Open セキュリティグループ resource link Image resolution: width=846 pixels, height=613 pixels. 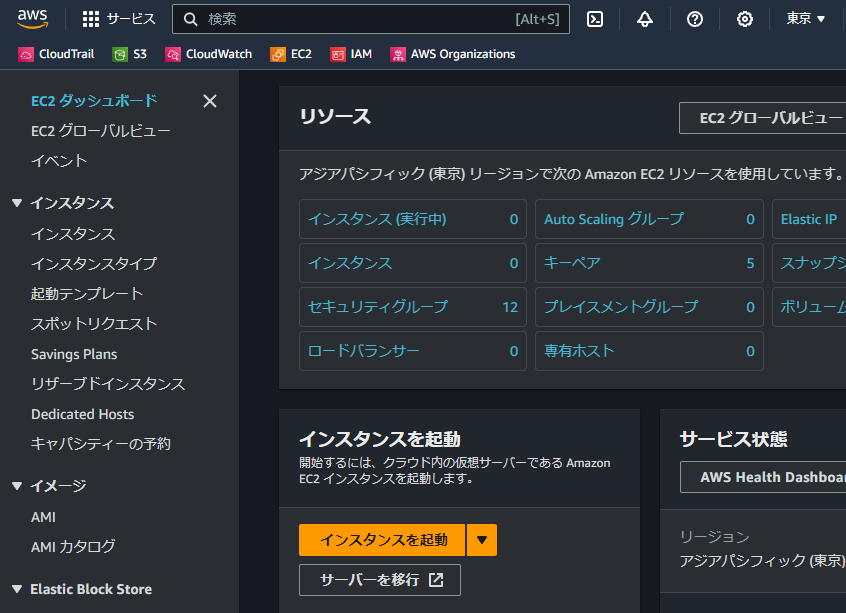tap(378, 306)
